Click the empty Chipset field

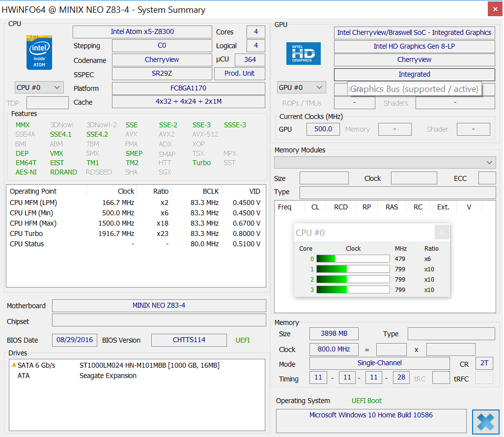tap(159, 320)
